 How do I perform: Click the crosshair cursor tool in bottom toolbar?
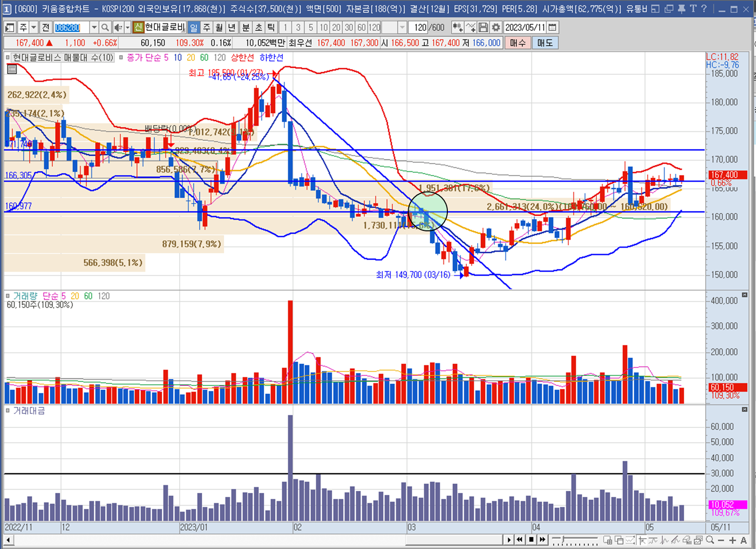pyautogui.click(x=642, y=540)
